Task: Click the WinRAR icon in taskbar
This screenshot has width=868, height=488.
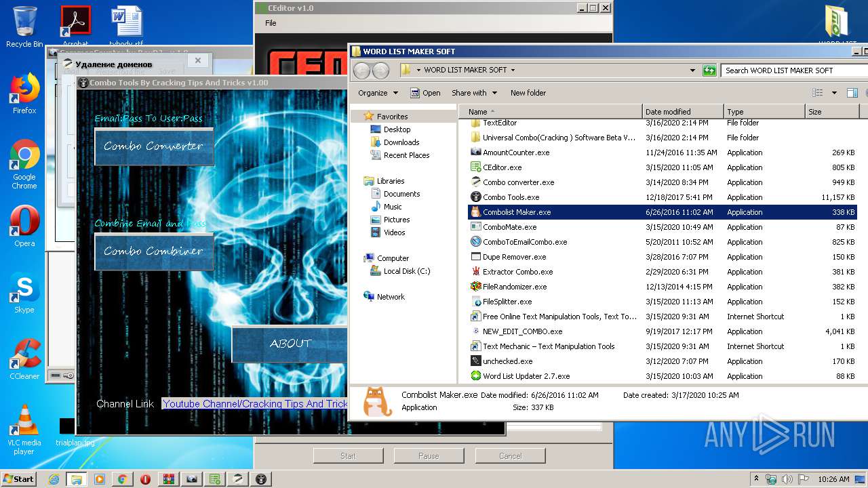Action: (x=168, y=479)
